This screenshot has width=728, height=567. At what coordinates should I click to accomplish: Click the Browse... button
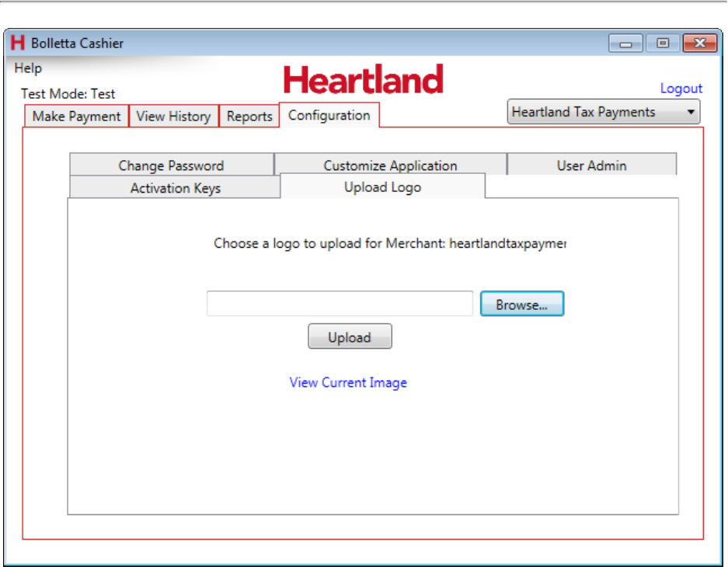tap(522, 304)
